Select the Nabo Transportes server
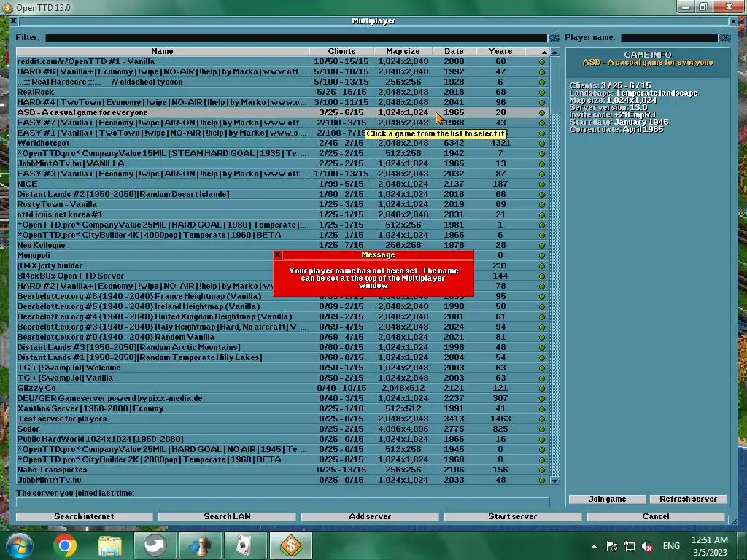 coord(282,470)
